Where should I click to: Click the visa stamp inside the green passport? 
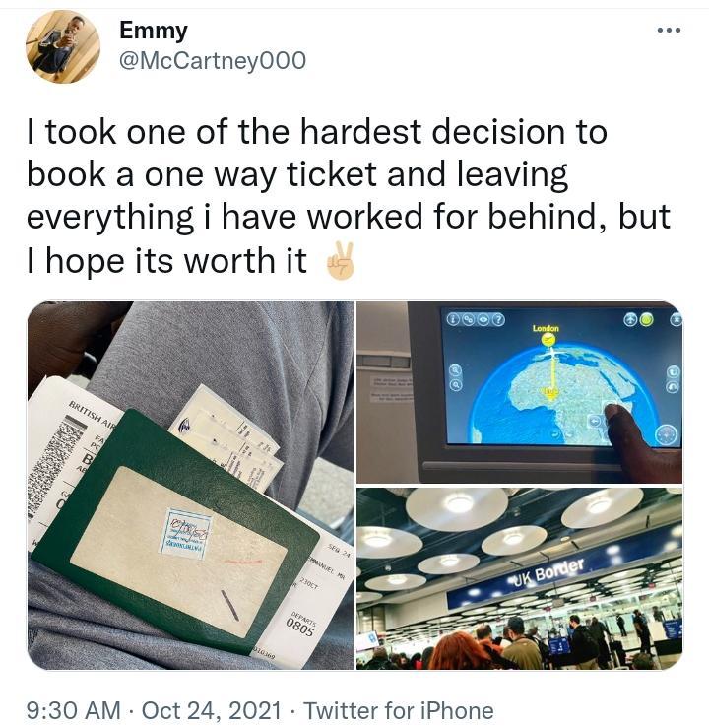185,534
